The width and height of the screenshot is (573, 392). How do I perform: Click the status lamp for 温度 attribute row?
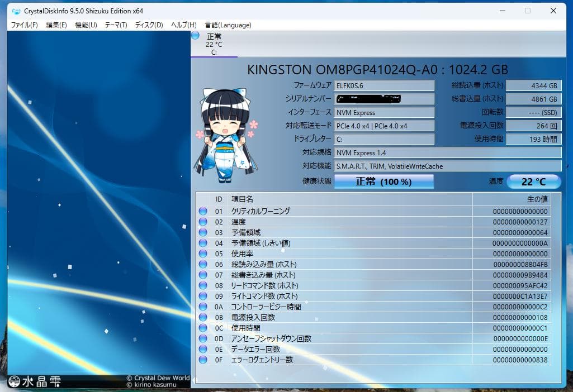pos(202,222)
